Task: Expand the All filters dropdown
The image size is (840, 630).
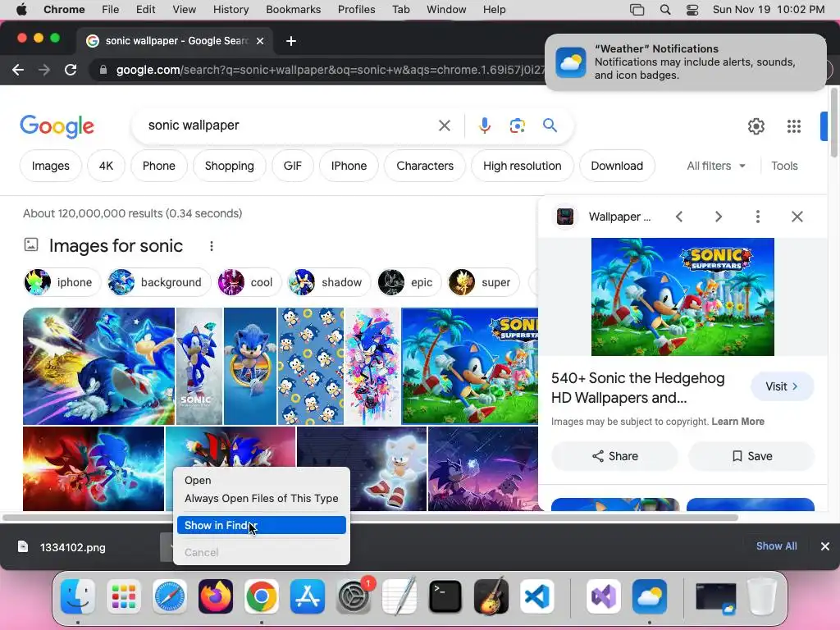Action: 716,166
